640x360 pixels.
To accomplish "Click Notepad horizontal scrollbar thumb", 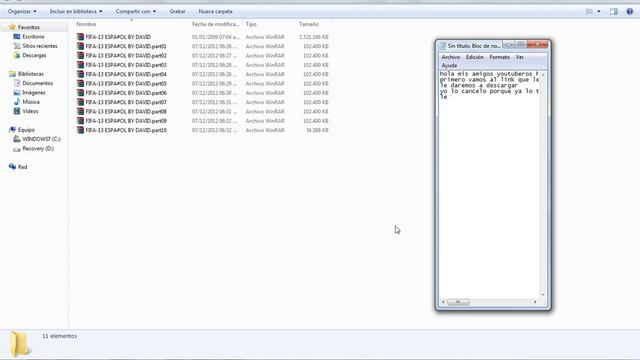I will (458, 302).
